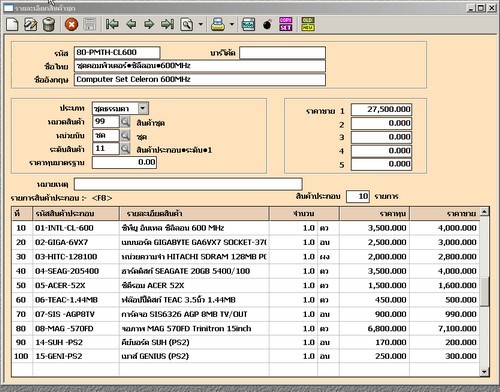Go to previous record green arrow

pos(131,24)
